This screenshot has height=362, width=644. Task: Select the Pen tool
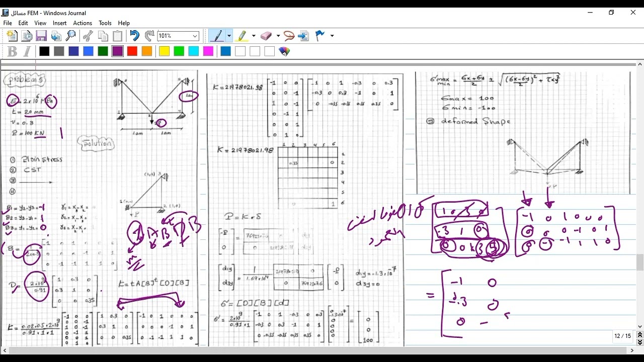tap(217, 36)
